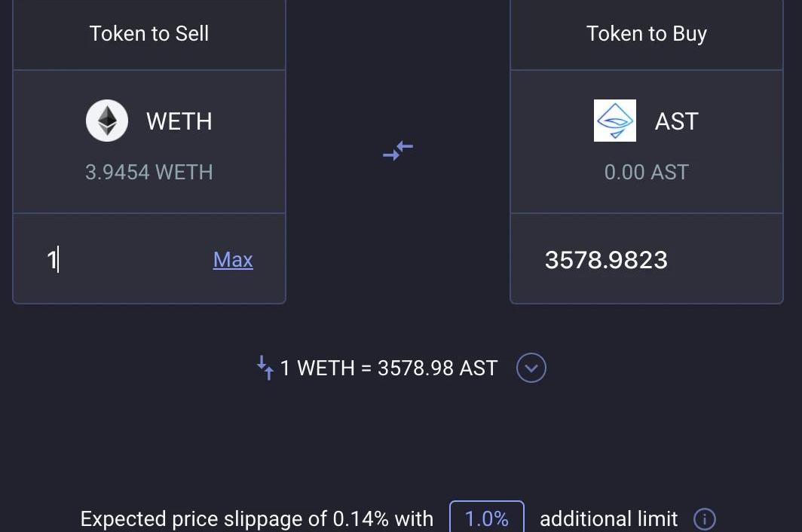Click the AST buy amount field
Image resolution: width=802 pixels, height=532 pixels.
click(x=645, y=260)
